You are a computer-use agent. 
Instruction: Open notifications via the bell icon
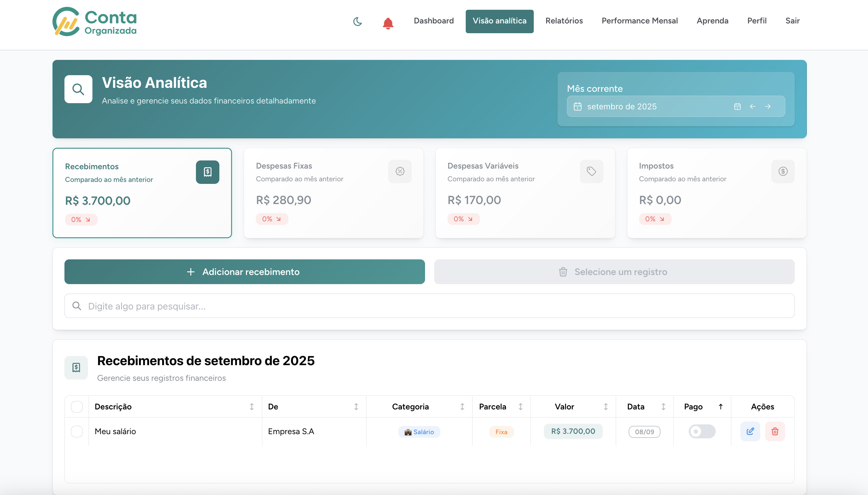388,24
